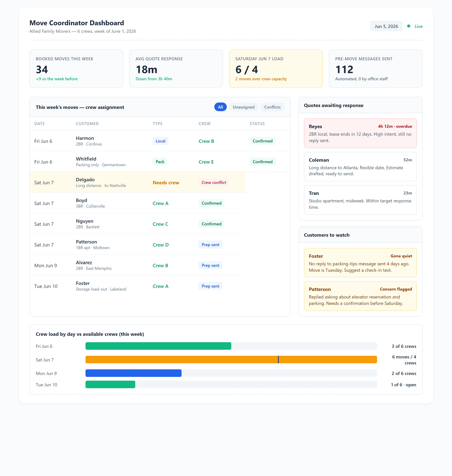Click the STATUS column header
452x476 pixels.
(257, 124)
